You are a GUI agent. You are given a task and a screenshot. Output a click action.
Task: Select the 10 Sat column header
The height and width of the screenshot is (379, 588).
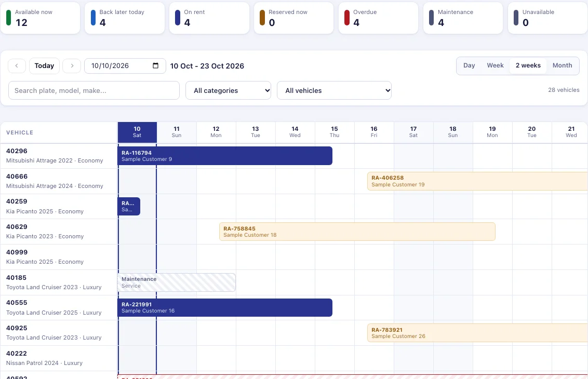pyautogui.click(x=137, y=132)
